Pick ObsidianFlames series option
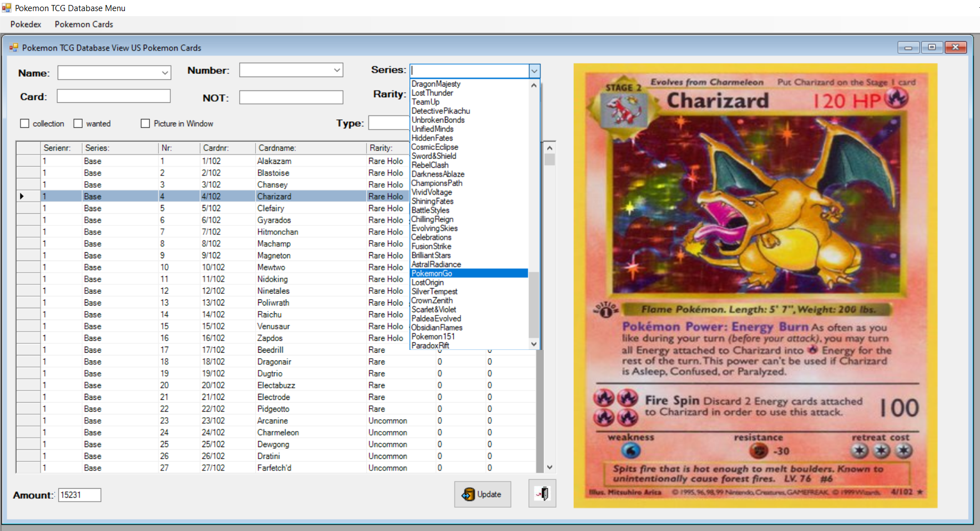Screen dimensions: 980x531 coord(469,328)
